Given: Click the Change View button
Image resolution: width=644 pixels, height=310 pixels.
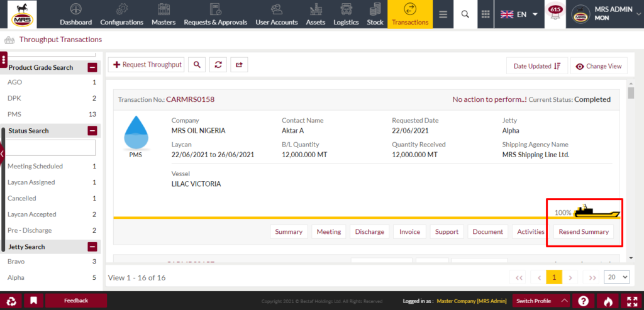Looking at the screenshot, I should (x=599, y=66).
